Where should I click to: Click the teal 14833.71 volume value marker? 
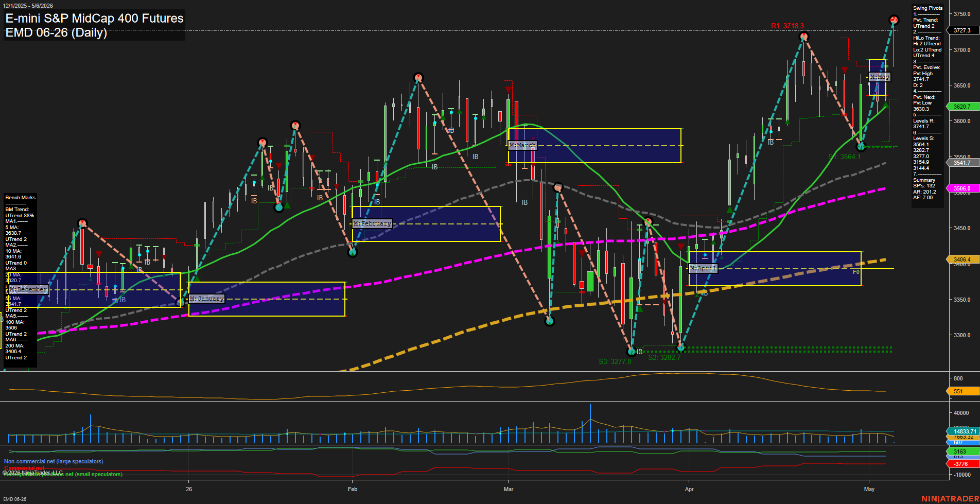(962, 431)
